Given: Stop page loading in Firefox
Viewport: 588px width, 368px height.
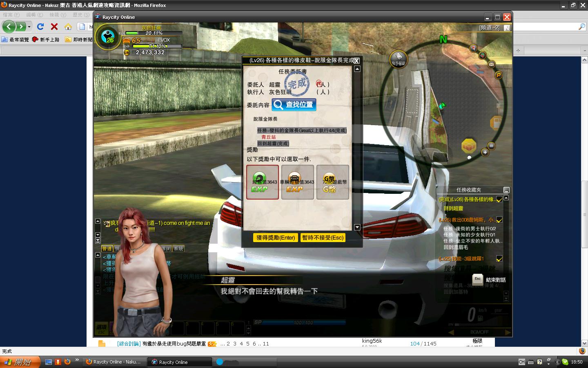Looking at the screenshot, I should coord(54,27).
